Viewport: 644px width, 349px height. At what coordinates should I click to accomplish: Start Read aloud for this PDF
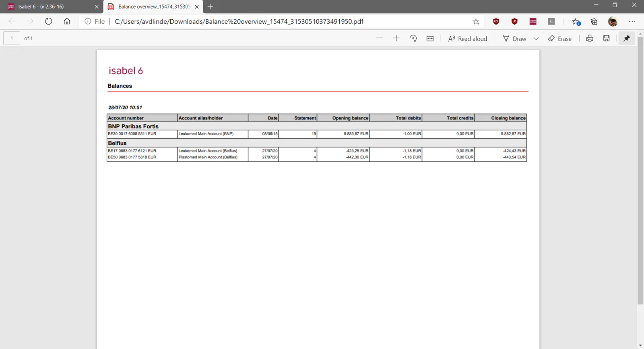(x=468, y=39)
